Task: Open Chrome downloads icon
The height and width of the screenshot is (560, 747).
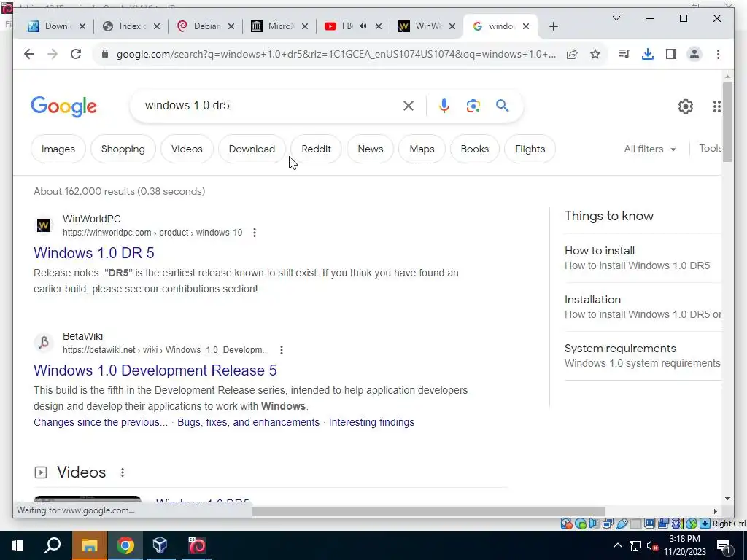Action: [x=648, y=54]
